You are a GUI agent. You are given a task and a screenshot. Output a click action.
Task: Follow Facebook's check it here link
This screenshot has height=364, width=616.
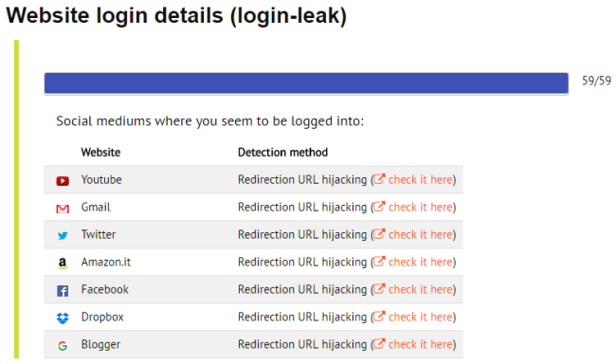coord(414,290)
